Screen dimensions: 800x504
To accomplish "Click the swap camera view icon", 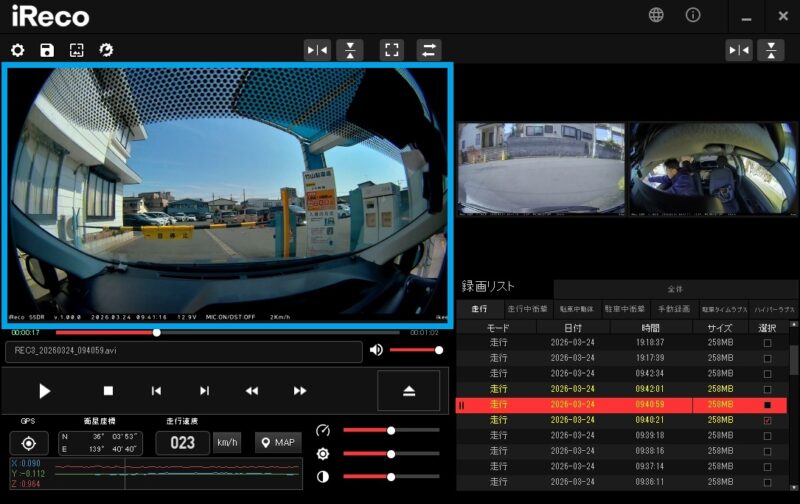I will (428, 50).
